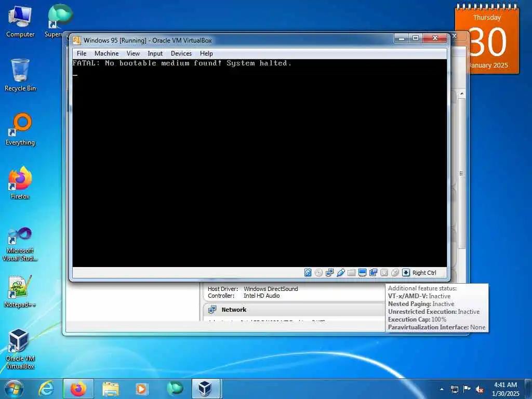This screenshot has height=399, width=532.
Task: Select the Firefox desktop shortcut
Action: point(20,183)
